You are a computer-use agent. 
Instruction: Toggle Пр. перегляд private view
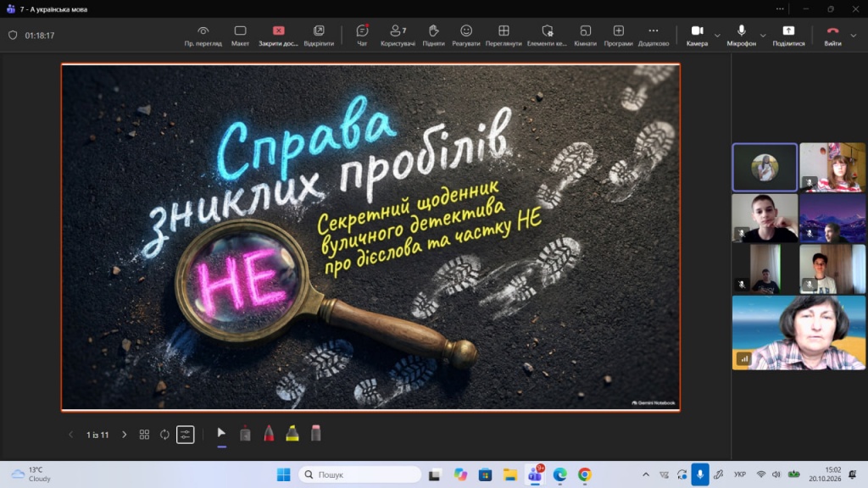(x=203, y=36)
